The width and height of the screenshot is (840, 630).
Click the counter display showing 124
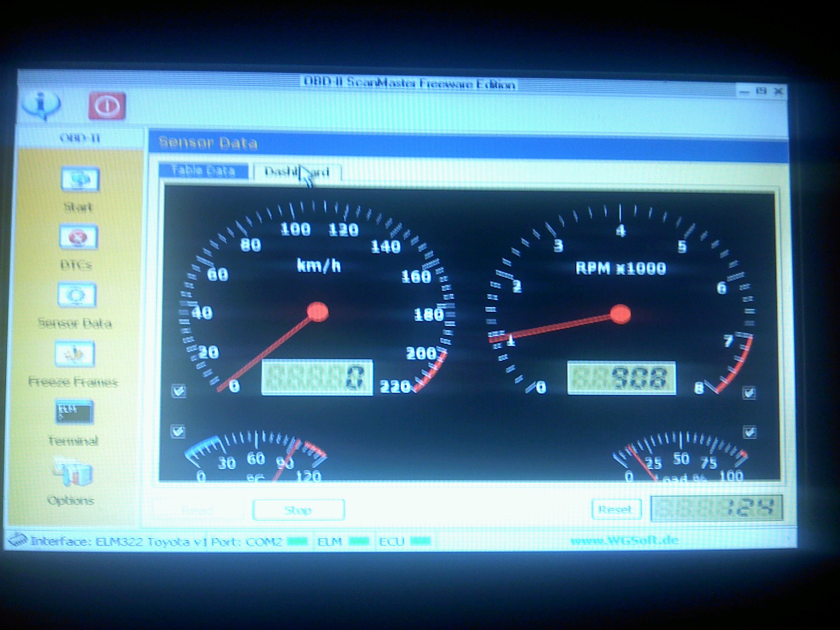coord(717,509)
